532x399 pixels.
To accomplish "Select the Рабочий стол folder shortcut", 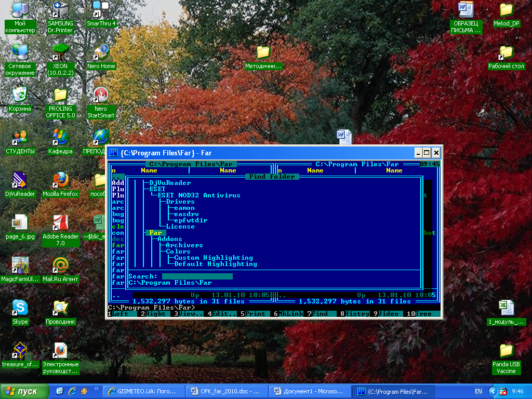I will click(506, 58).
